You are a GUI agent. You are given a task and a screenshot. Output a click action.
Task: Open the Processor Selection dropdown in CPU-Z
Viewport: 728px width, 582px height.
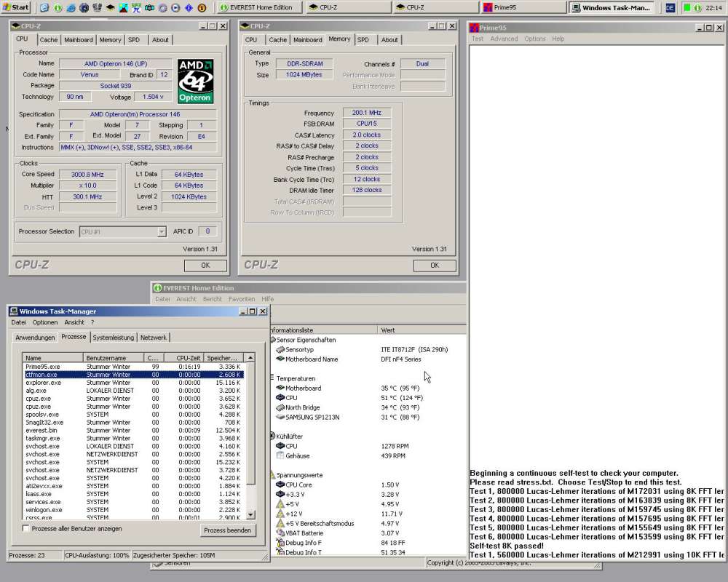(161, 231)
